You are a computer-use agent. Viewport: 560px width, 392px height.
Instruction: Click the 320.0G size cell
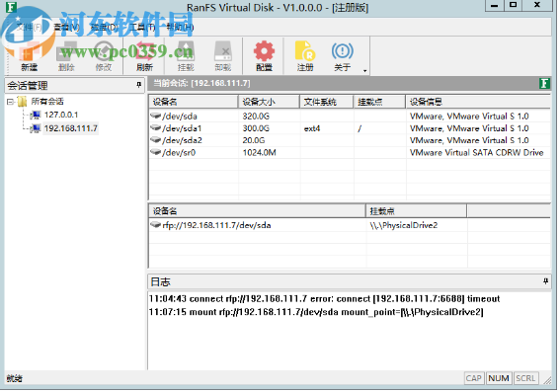[x=256, y=117]
